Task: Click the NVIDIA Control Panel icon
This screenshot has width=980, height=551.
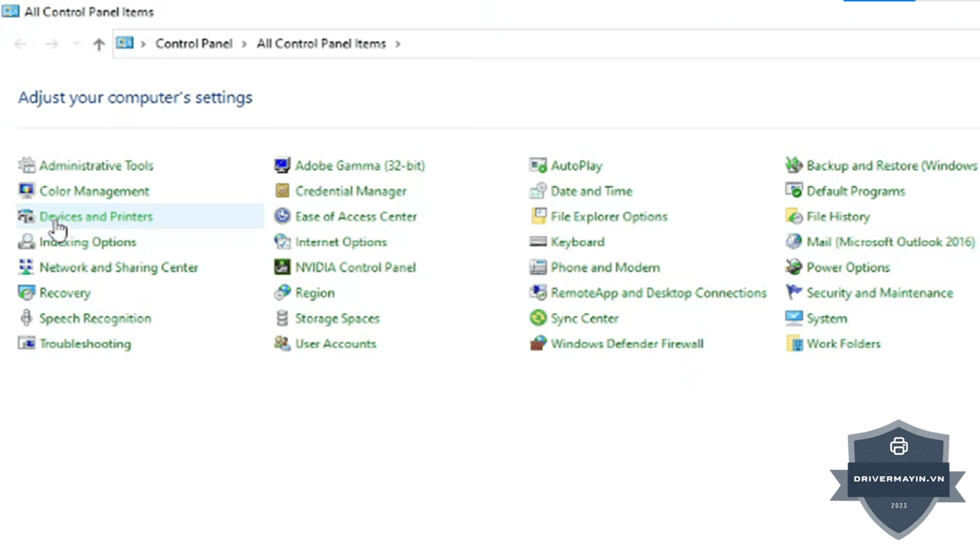Action: tap(283, 267)
